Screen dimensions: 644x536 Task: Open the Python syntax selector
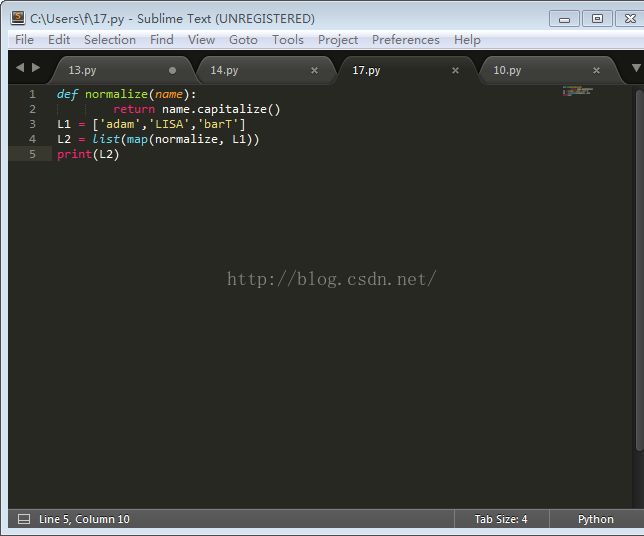point(596,519)
